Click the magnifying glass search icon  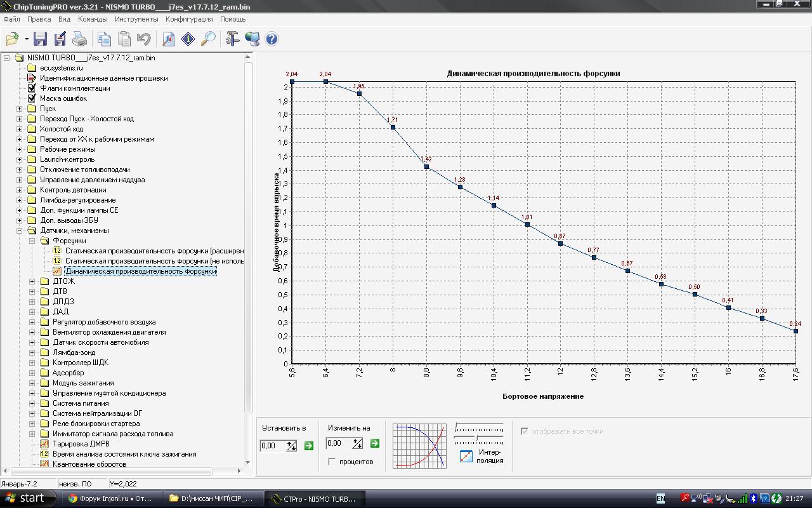click(x=208, y=39)
